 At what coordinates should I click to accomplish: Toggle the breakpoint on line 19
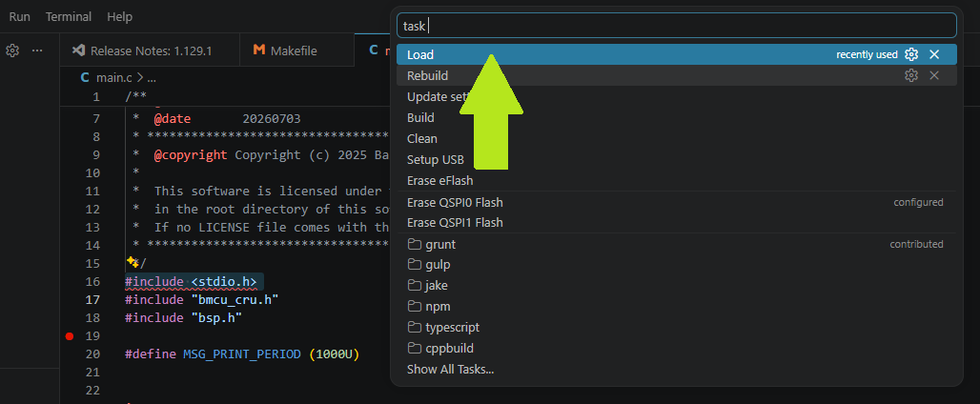pos(70,336)
